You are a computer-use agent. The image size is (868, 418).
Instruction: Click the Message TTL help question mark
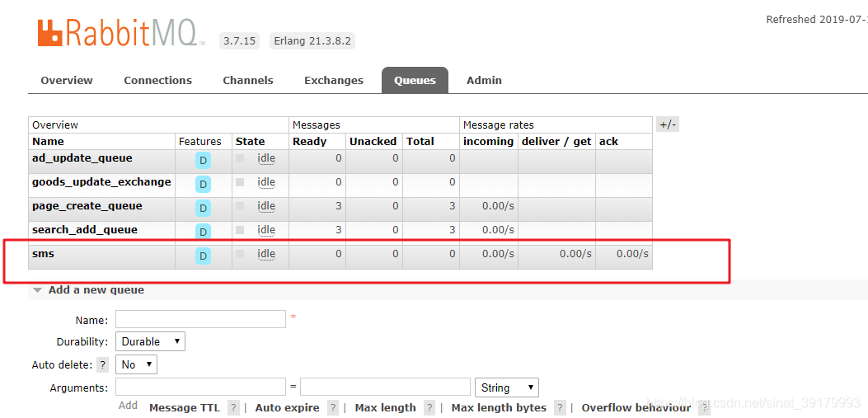pyautogui.click(x=234, y=408)
